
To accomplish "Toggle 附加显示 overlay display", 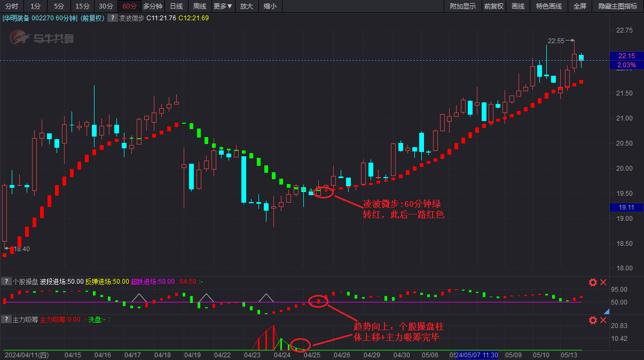I will pyautogui.click(x=463, y=6).
